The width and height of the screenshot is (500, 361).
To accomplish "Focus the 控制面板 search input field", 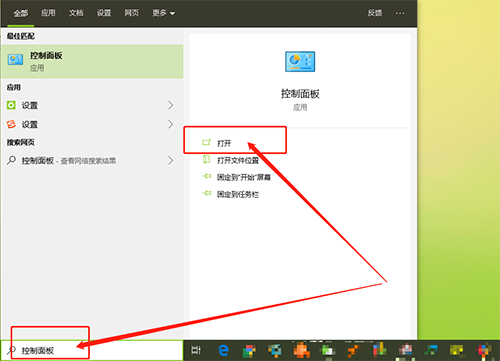I will [x=92, y=350].
